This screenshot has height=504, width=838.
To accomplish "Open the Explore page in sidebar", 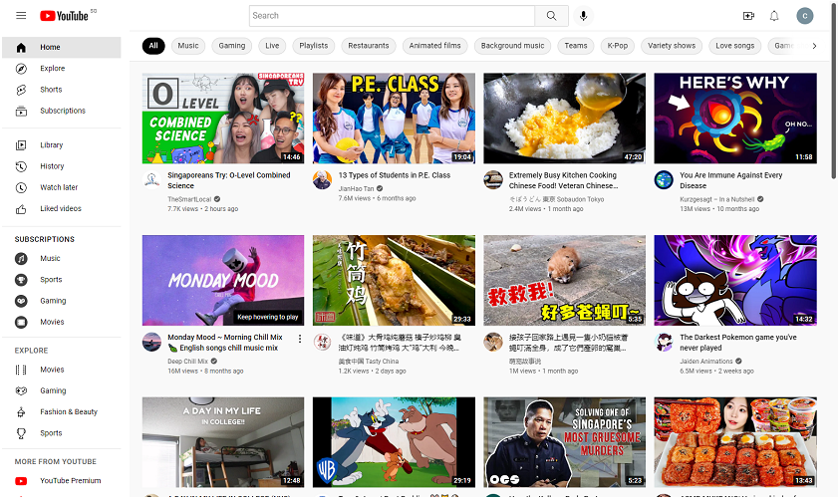I will pyautogui.click(x=52, y=69).
